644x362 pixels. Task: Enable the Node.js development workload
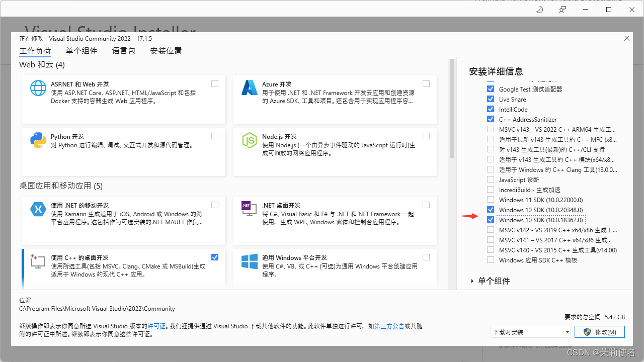(426, 136)
